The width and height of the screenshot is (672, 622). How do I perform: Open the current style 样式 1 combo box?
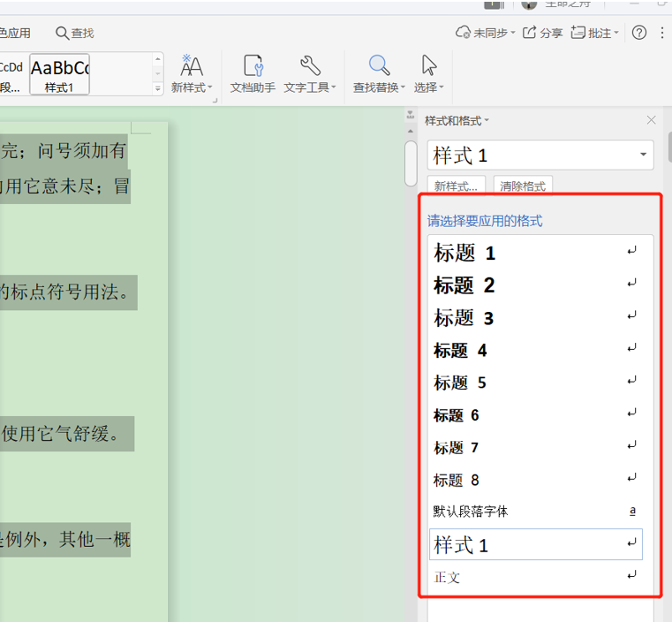tap(540, 155)
